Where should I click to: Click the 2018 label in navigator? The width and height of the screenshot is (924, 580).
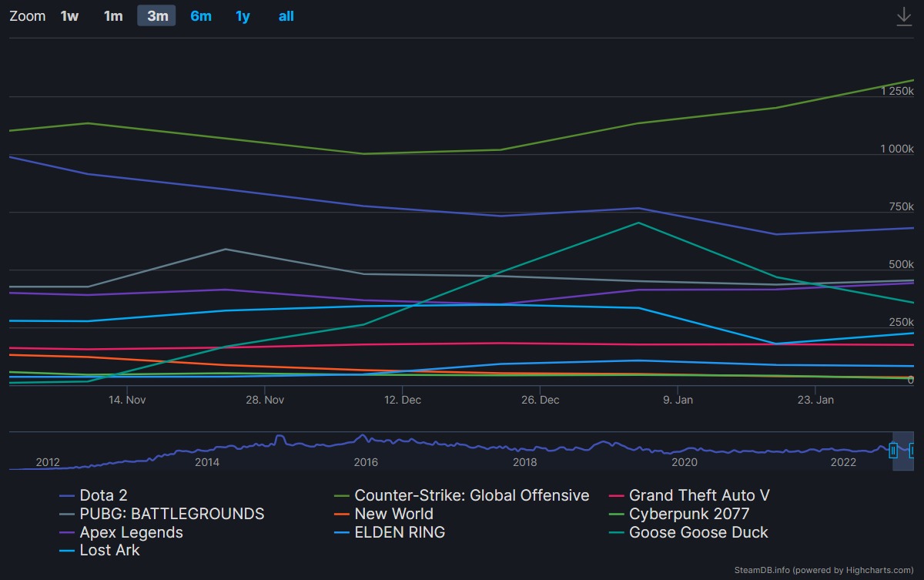525,461
